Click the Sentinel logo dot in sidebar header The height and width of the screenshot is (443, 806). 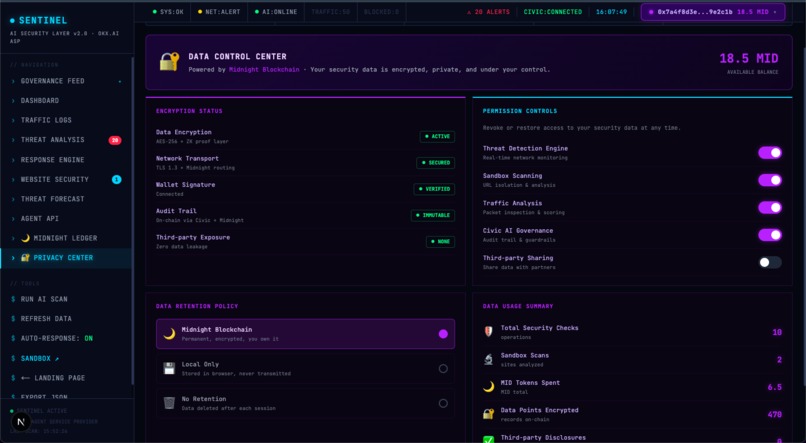[x=12, y=21]
